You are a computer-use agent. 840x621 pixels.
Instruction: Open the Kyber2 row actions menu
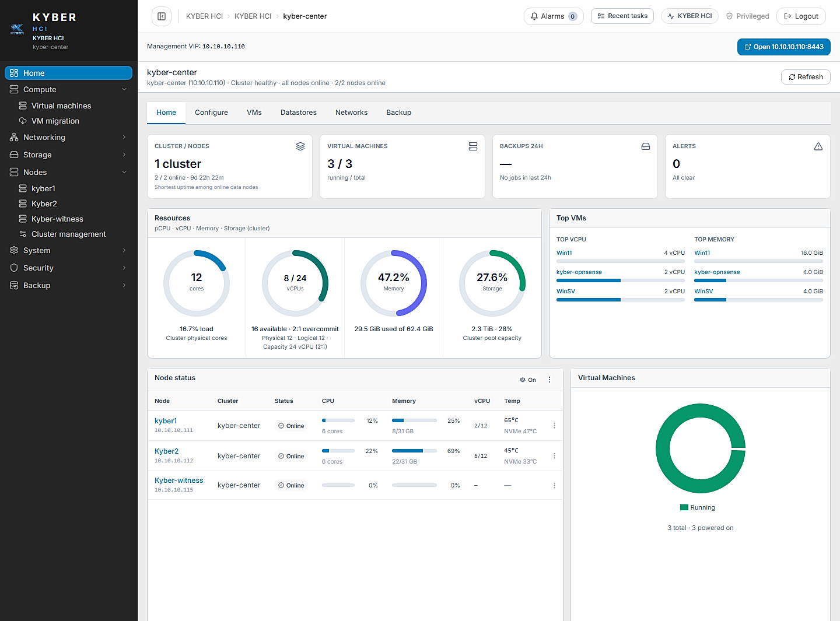coord(554,456)
